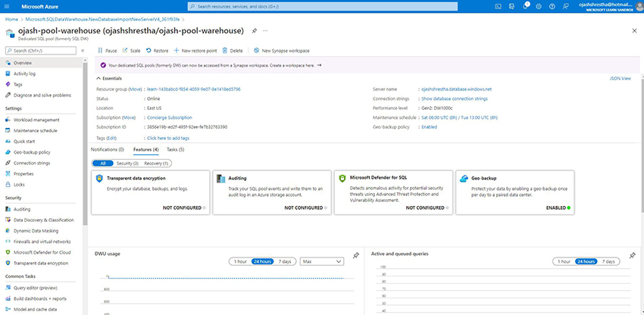The image size is (644, 315).
Task: Collapse the Essentials section
Action: [109, 79]
